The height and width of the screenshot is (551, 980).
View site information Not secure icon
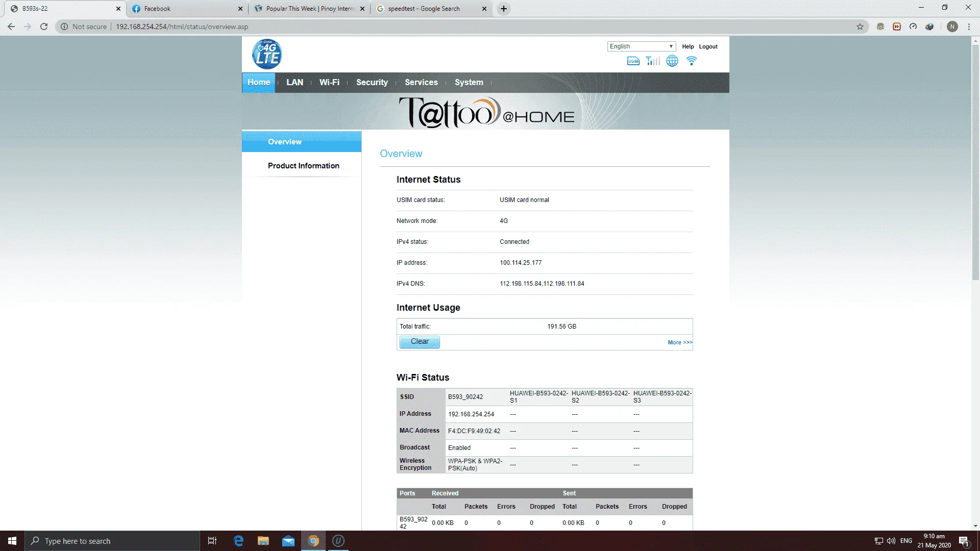(64, 27)
